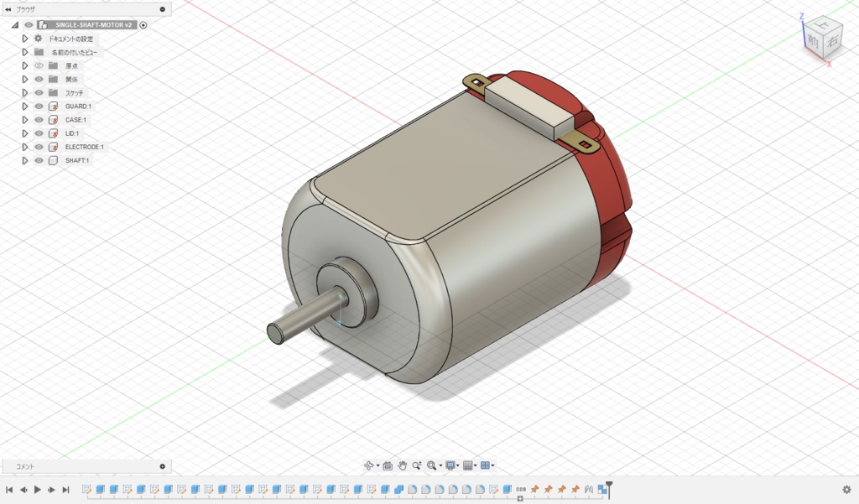Expand 名前の付いたビュー node

click(x=24, y=52)
